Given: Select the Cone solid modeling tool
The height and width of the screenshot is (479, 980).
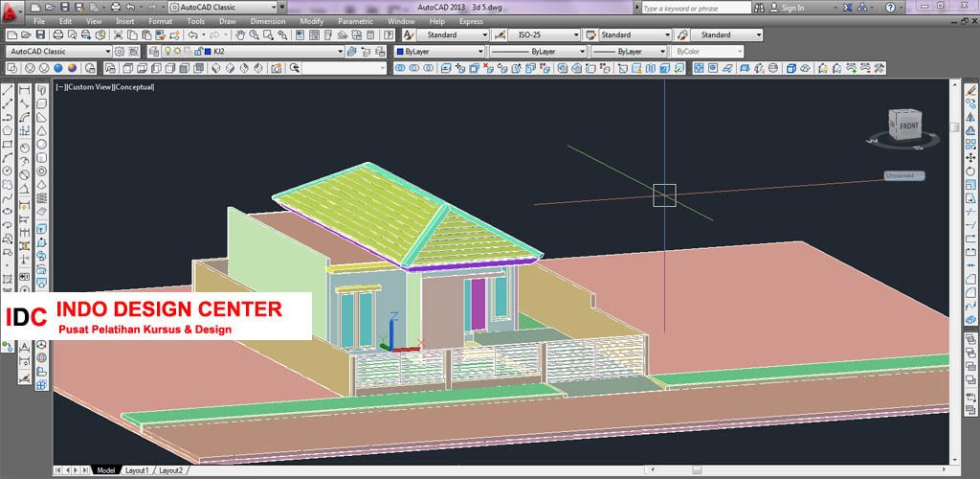Looking at the screenshot, I should click(42, 130).
